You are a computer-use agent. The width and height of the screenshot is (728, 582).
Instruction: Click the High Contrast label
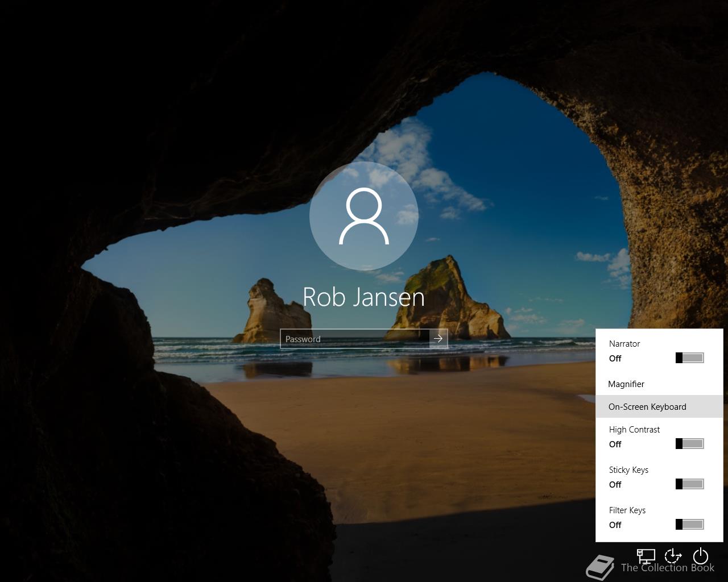coord(634,430)
